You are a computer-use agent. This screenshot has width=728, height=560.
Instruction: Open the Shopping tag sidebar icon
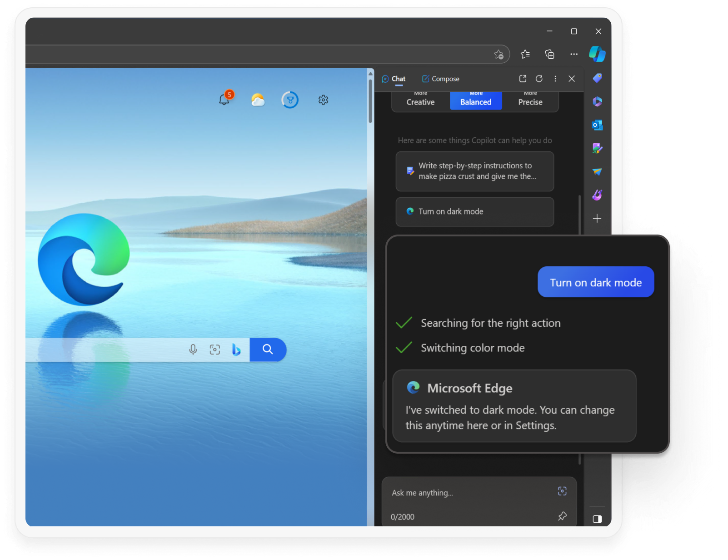point(597,78)
